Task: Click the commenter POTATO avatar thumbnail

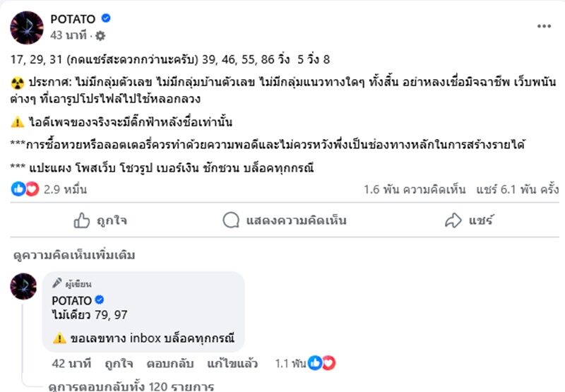Action: pyautogui.click(x=24, y=287)
